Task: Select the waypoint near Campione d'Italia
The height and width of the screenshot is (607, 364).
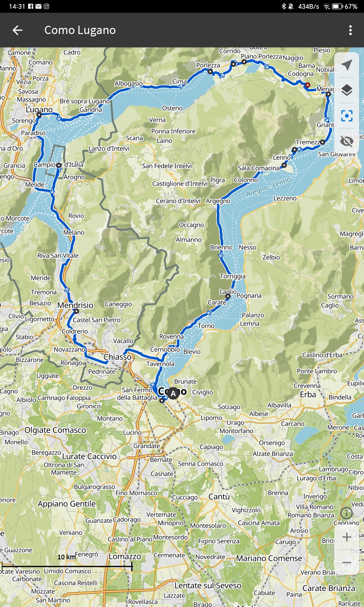Action: tap(59, 165)
